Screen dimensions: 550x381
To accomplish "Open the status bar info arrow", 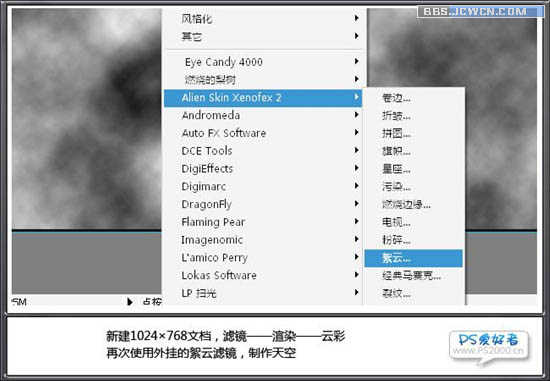I will point(129,302).
